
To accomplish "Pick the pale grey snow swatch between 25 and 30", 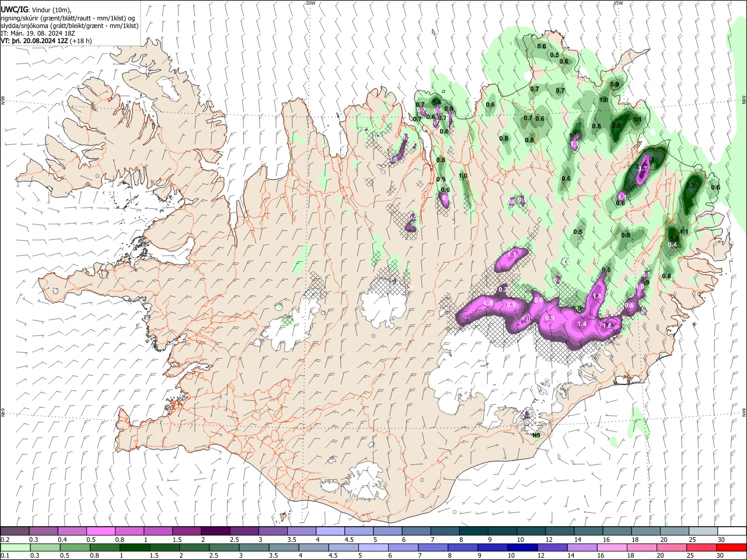I will point(703,531).
